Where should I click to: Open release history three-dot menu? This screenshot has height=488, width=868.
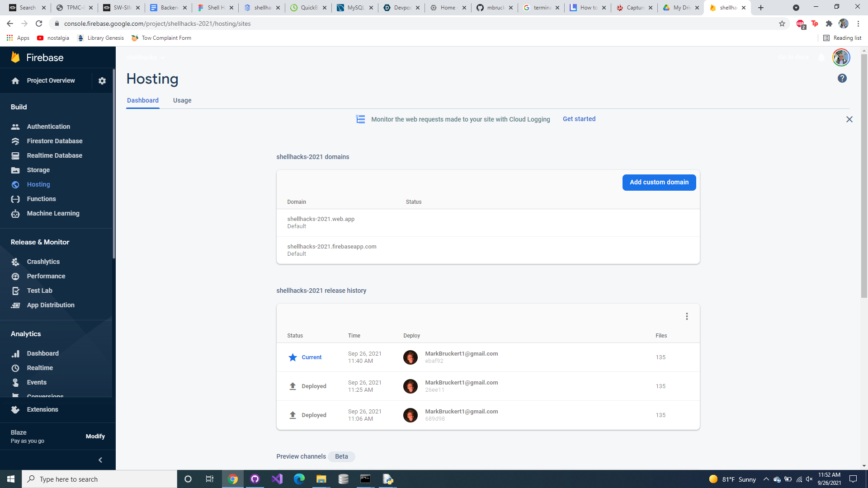(x=687, y=316)
